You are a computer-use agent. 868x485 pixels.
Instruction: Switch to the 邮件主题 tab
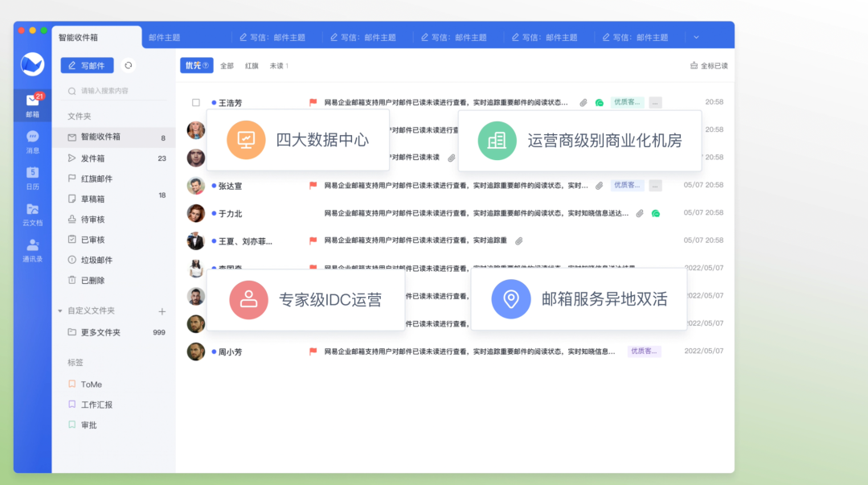164,35
